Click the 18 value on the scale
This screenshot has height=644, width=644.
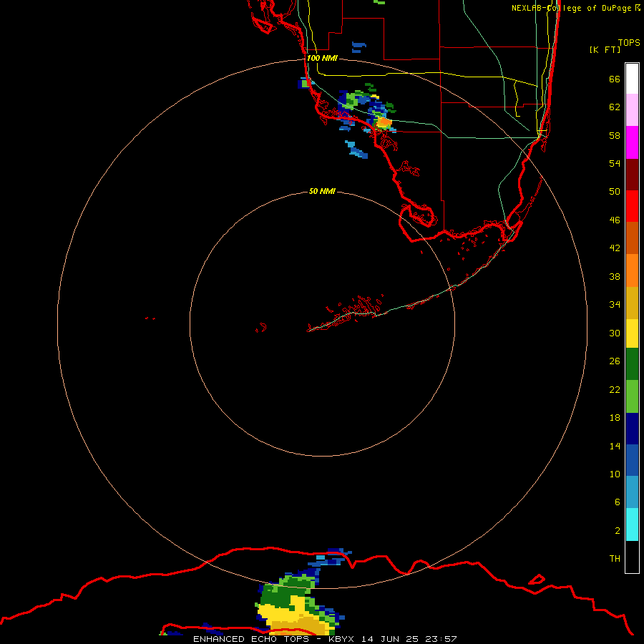(615, 417)
